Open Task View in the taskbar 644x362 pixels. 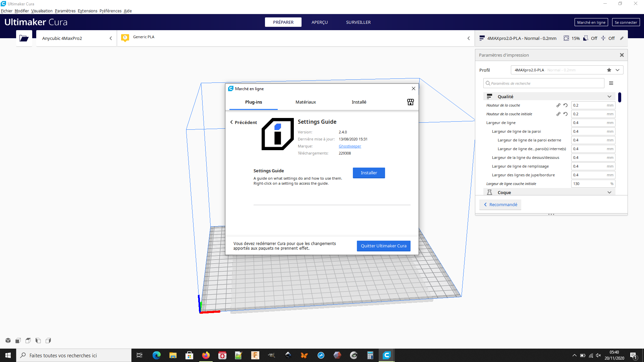pyautogui.click(x=140, y=355)
